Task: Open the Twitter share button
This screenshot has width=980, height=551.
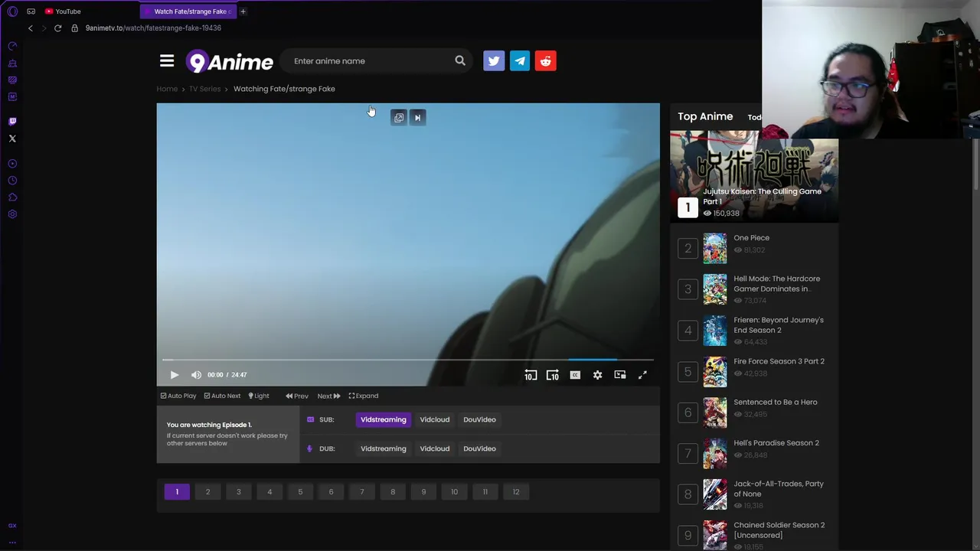Action: tap(494, 61)
